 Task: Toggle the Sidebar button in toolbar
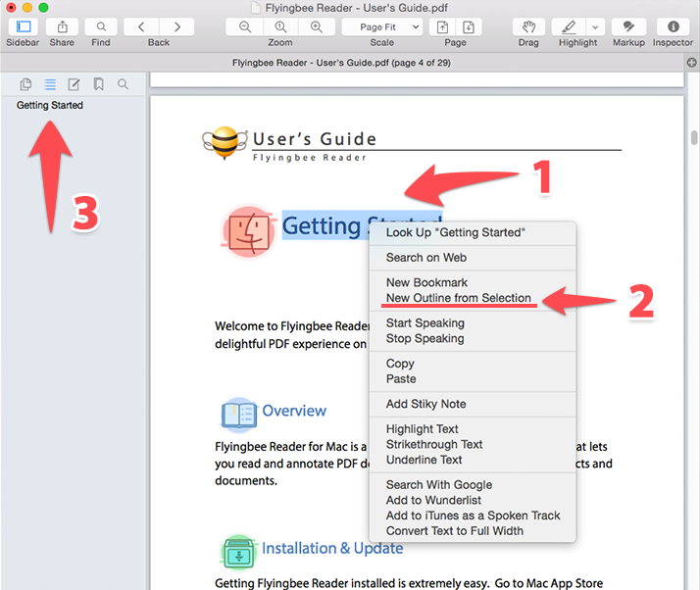tap(24, 27)
